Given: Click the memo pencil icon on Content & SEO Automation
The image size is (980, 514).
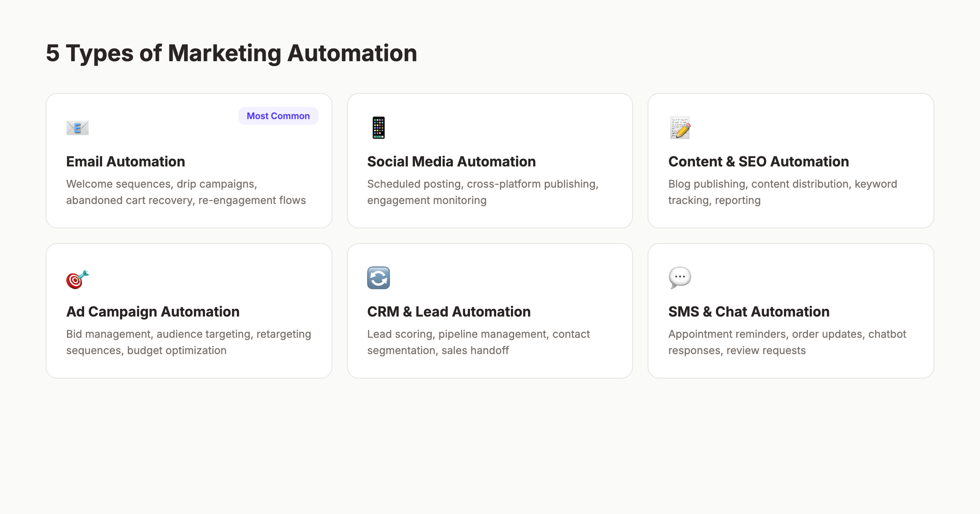Looking at the screenshot, I should click(x=680, y=128).
